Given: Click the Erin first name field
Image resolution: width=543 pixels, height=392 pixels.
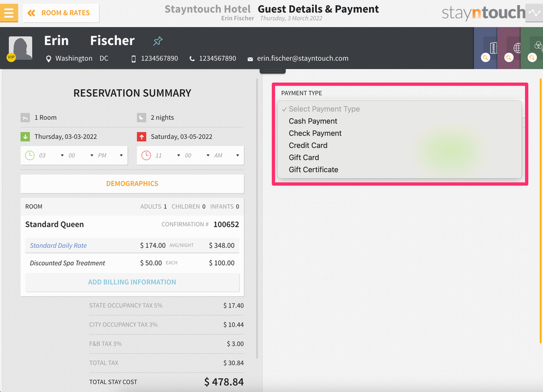Looking at the screenshot, I should pos(57,41).
